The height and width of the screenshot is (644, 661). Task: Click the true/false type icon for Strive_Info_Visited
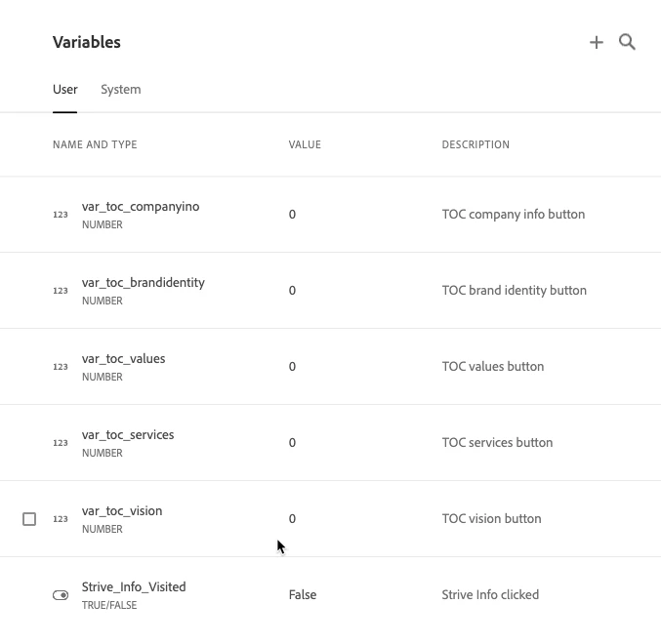tap(61, 595)
